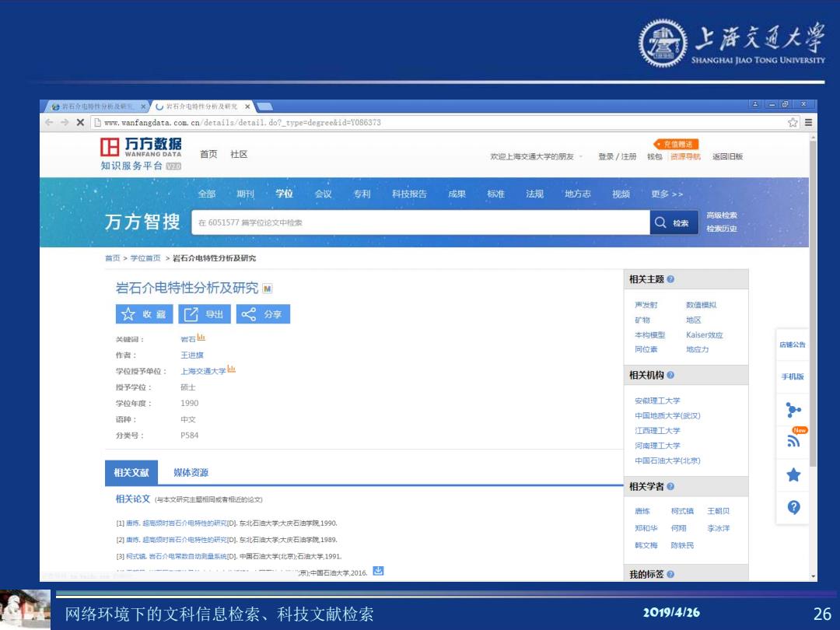Click help icon beside 相关主题
This screenshot has width=840, height=630.
click(x=670, y=279)
